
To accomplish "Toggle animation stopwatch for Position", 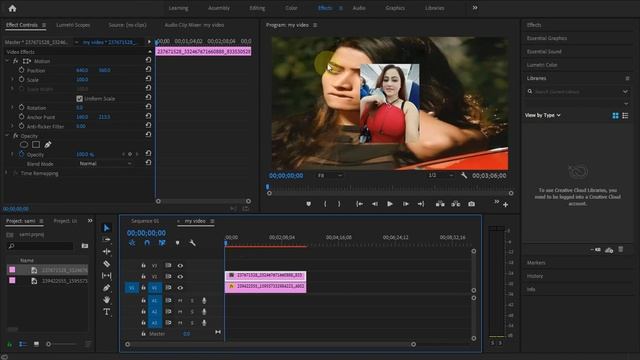I will click(22, 70).
